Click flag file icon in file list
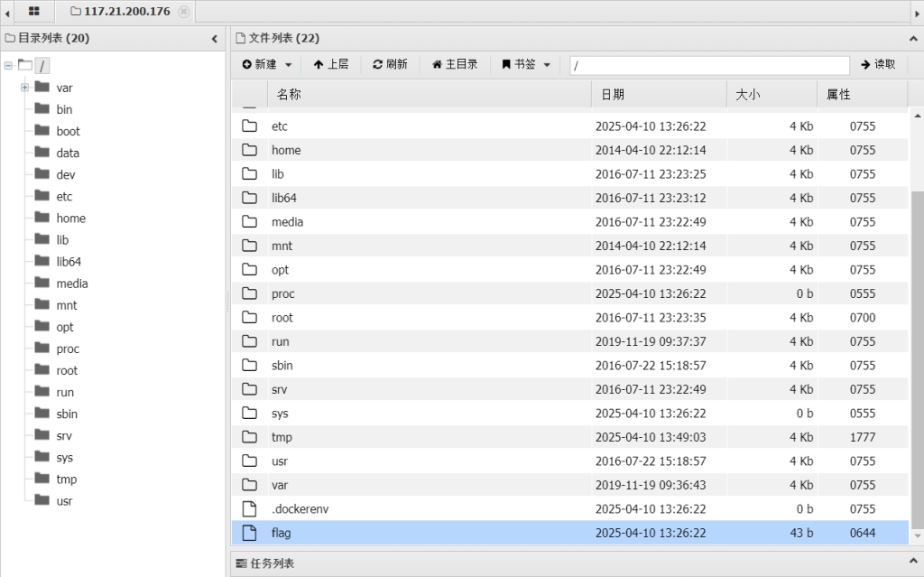The image size is (924, 577). (250, 533)
